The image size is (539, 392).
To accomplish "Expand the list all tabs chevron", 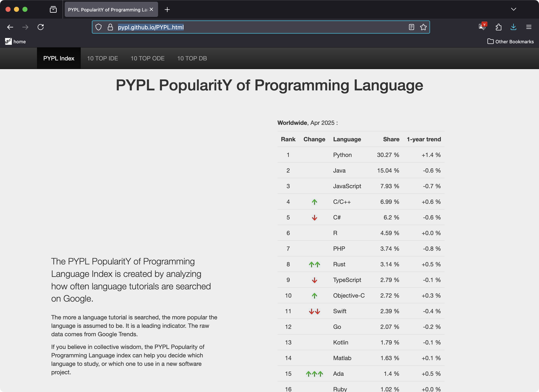I will 513,9.
